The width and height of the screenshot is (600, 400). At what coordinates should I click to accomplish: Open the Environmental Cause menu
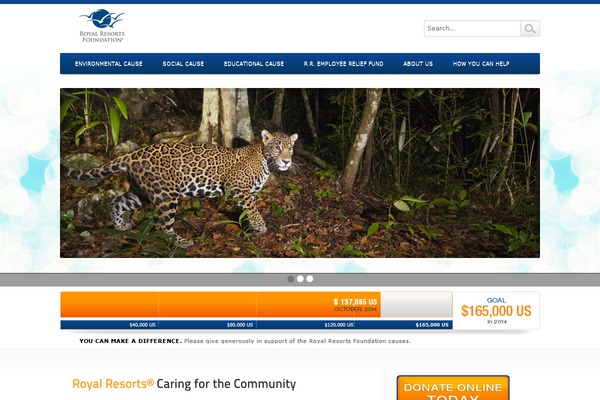tap(109, 64)
